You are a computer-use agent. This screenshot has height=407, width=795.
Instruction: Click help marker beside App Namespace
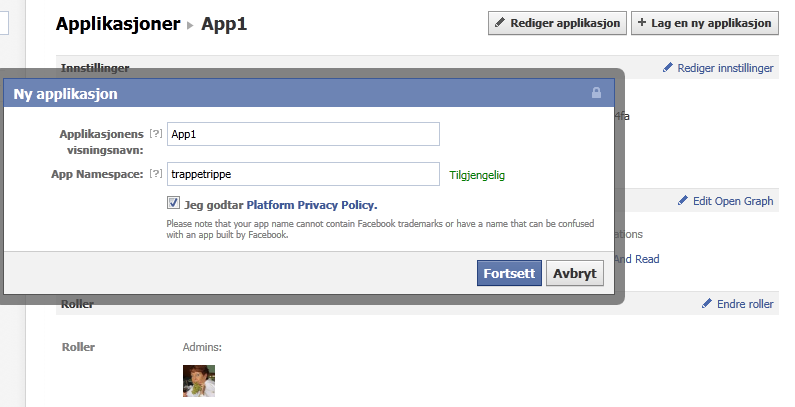click(x=156, y=173)
